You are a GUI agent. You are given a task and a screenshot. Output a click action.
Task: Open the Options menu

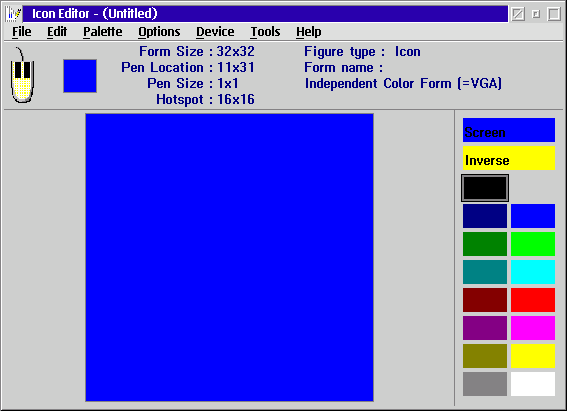159,32
